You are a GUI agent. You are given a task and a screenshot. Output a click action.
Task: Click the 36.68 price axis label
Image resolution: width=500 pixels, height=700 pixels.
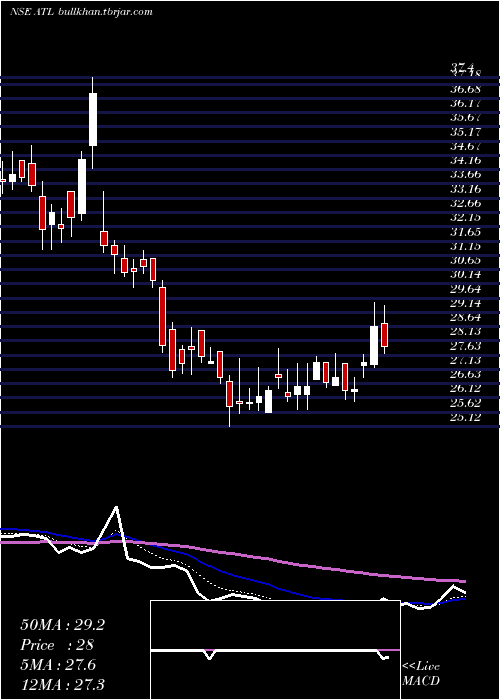coord(465,89)
